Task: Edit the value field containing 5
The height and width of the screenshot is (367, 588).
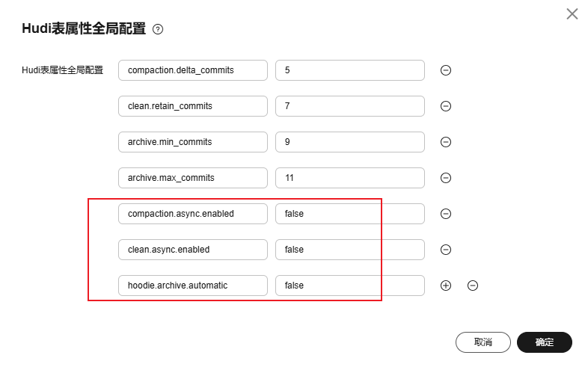Action: tap(350, 70)
